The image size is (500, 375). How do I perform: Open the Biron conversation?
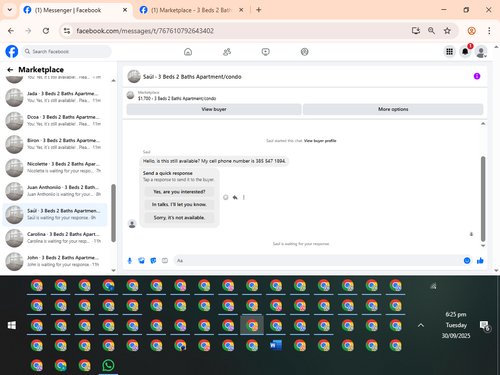[x=55, y=144]
